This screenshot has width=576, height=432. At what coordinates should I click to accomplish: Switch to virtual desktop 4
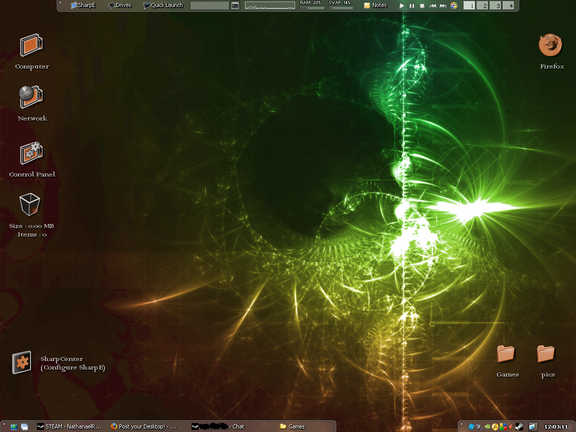click(508, 6)
